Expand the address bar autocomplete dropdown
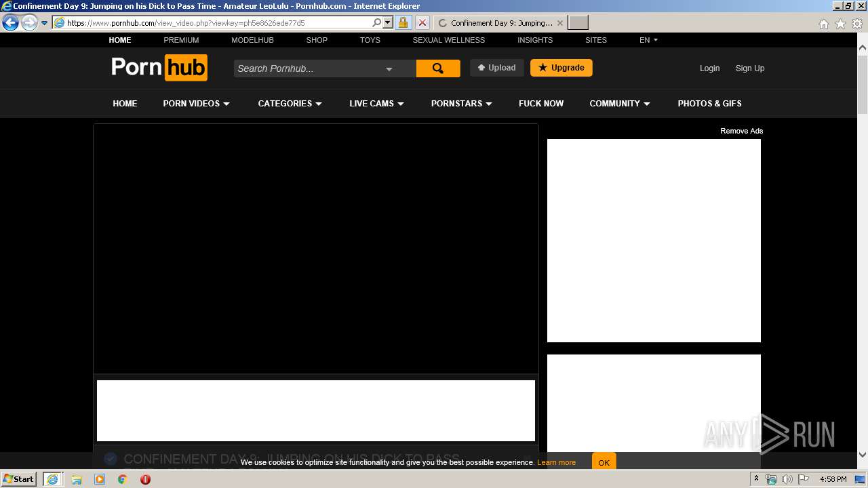 [388, 23]
